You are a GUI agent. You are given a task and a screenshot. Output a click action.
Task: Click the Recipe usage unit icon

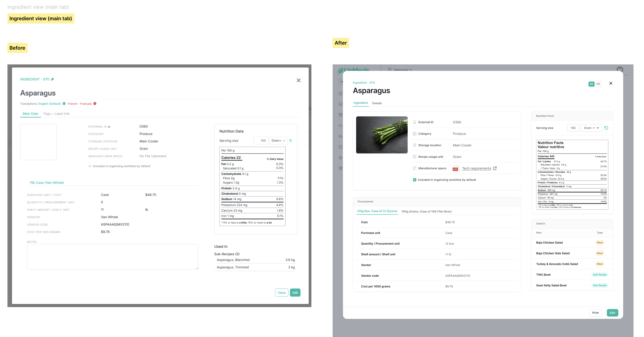[414, 157]
